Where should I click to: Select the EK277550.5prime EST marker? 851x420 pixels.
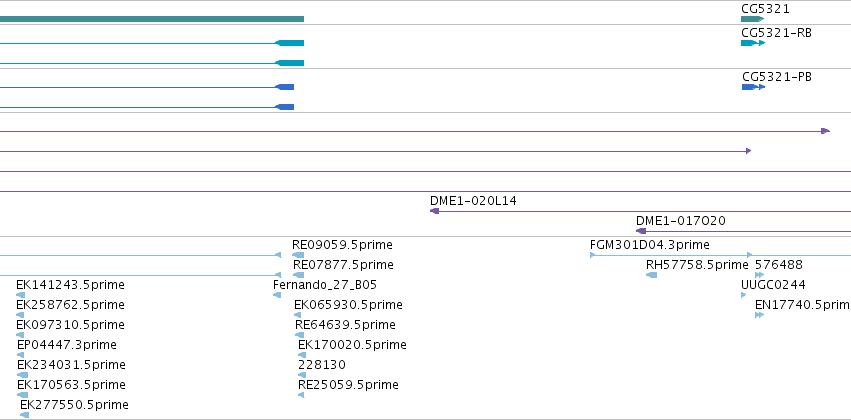coord(24,415)
